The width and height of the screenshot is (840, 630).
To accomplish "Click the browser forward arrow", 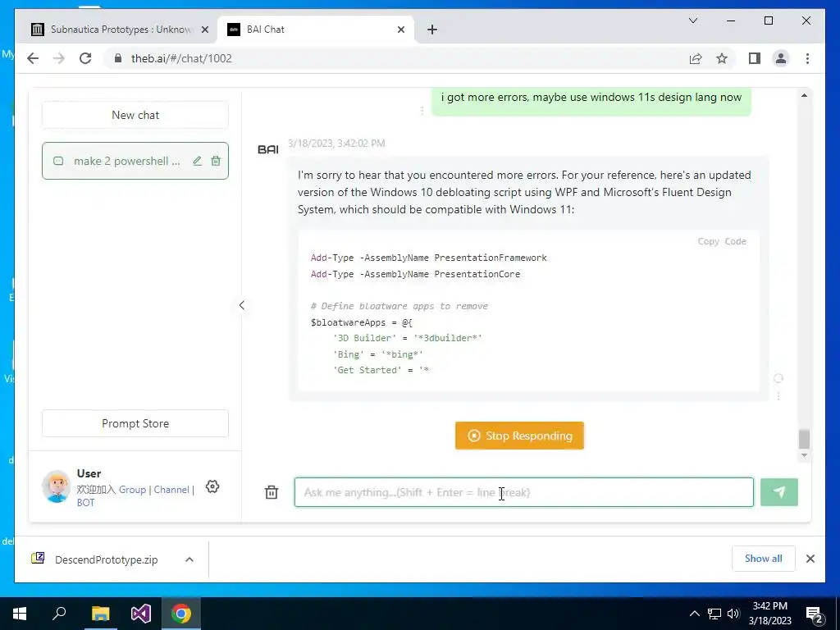I will pos(58,58).
